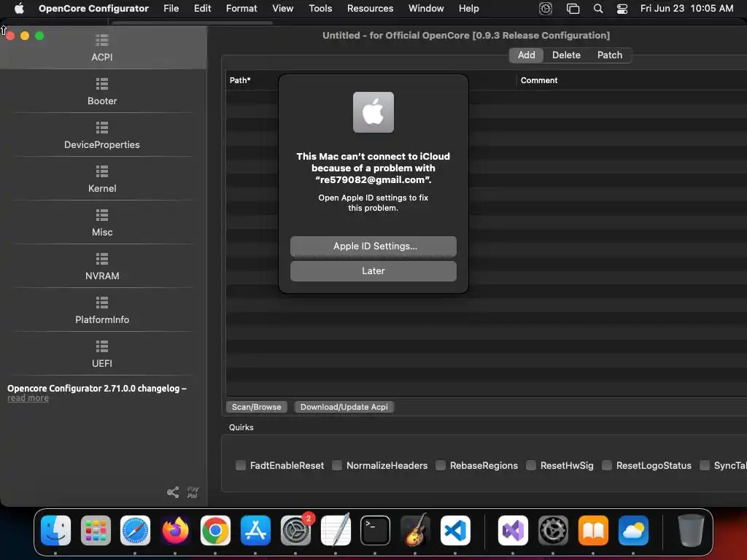Open the App Store Dock icon
Image resolution: width=747 pixels, height=560 pixels.
[x=255, y=531]
